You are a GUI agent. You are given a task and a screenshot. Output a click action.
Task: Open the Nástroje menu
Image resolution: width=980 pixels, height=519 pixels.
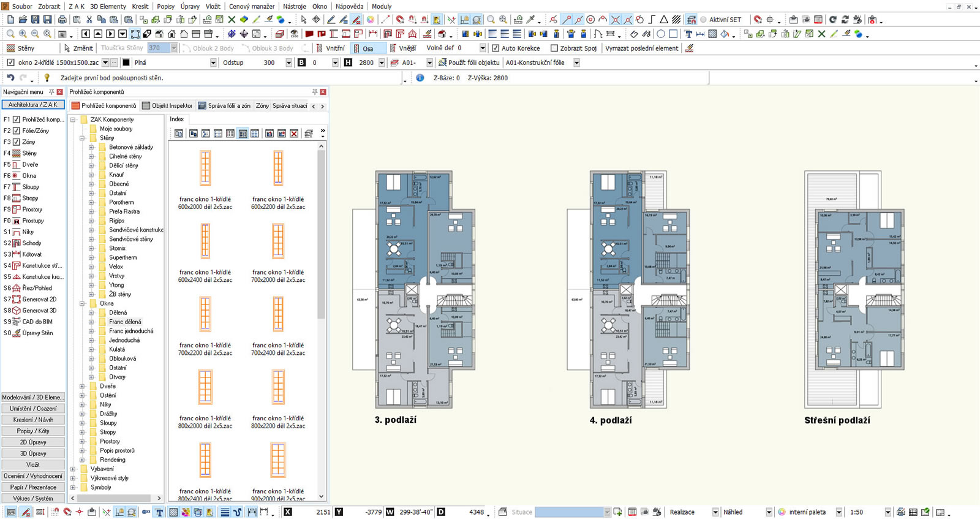pos(295,6)
